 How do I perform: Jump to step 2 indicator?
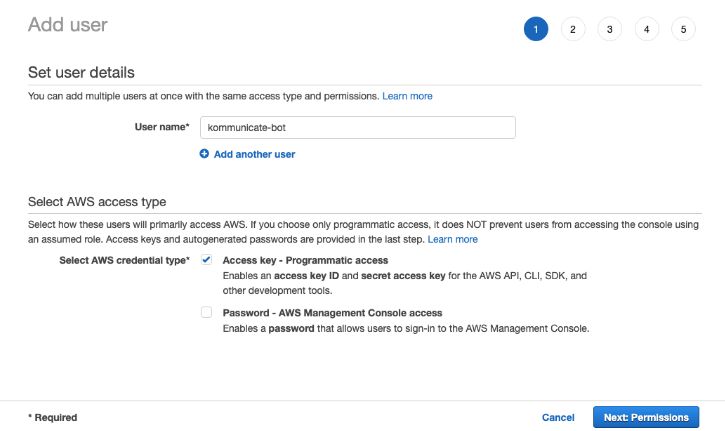[x=572, y=29]
